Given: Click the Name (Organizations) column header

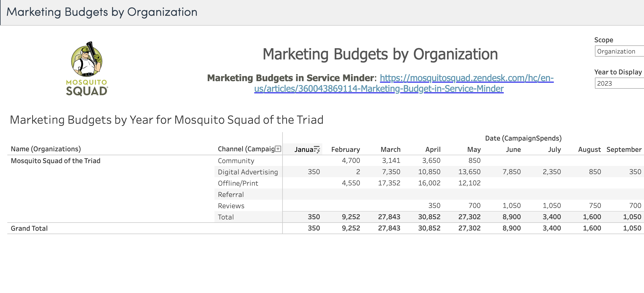Looking at the screenshot, I should pos(46,149).
